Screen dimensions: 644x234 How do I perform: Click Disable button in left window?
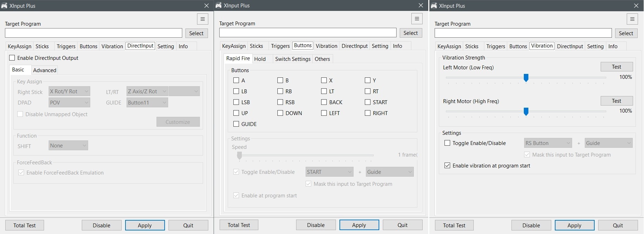click(x=102, y=226)
